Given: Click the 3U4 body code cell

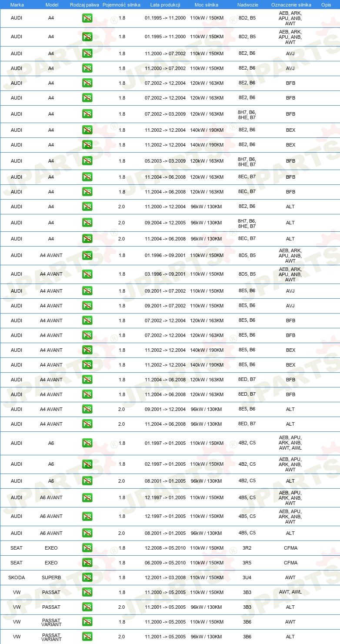Looking at the screenshot, I should pos(247,577).
